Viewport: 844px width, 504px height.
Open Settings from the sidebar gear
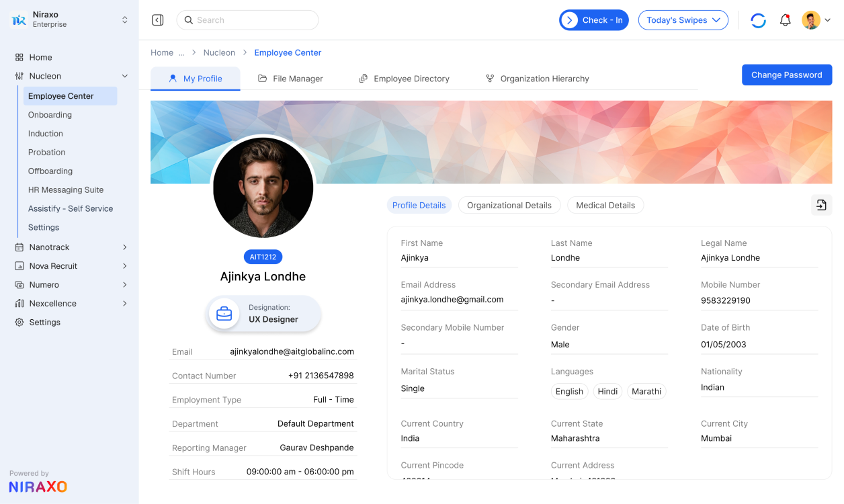click(19, 322)
